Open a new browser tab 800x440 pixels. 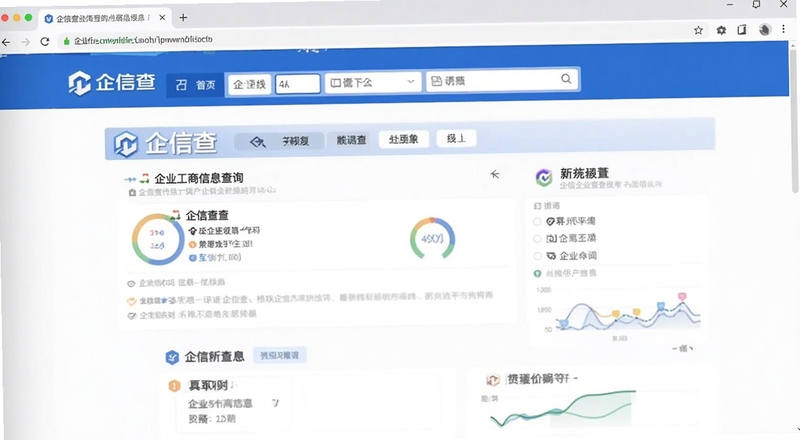coord(183,17)
